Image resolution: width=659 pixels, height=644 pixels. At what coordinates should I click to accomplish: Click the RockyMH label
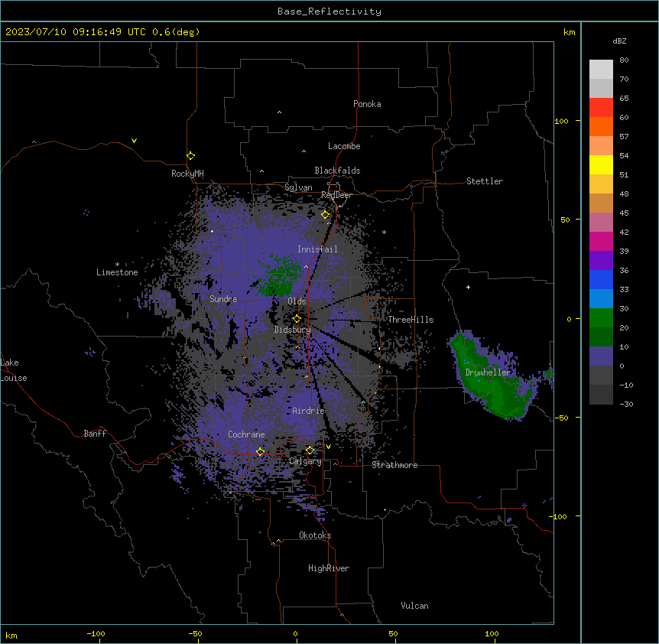point(187,173)
